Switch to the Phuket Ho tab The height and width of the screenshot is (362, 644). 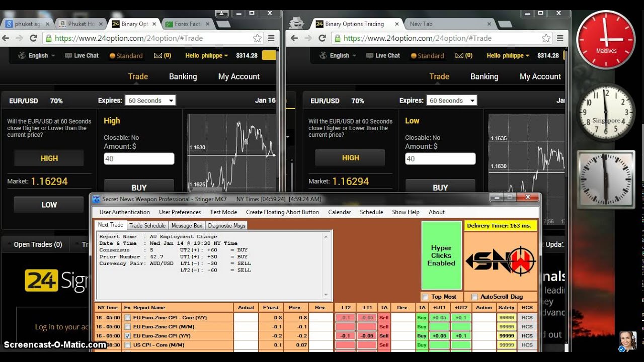coord(81,24)
